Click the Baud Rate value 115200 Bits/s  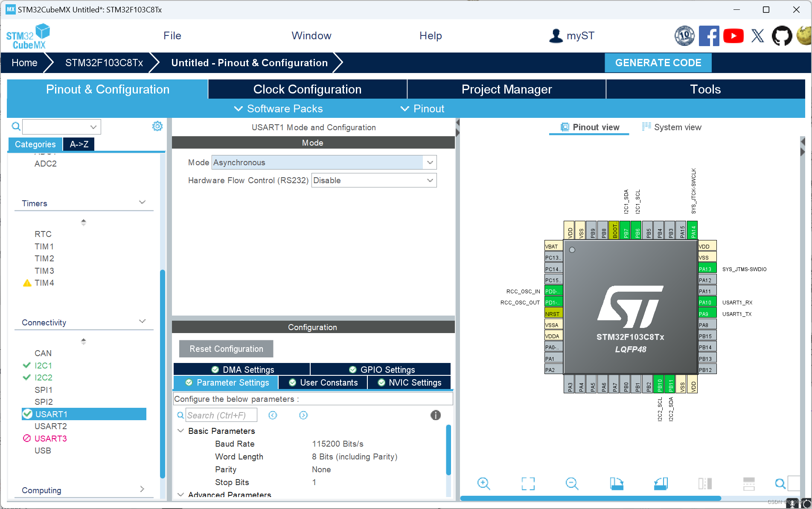338,444
